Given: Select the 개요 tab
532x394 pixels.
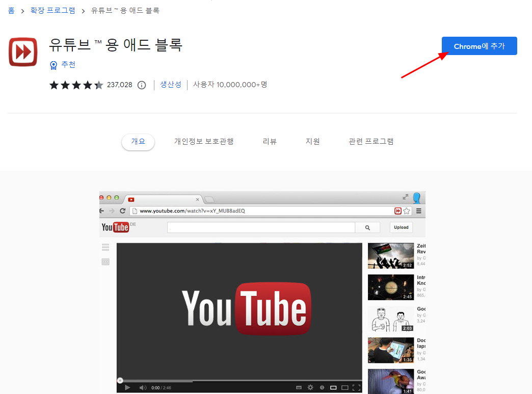Looking at the screenshot, I should tap(138, 142).
